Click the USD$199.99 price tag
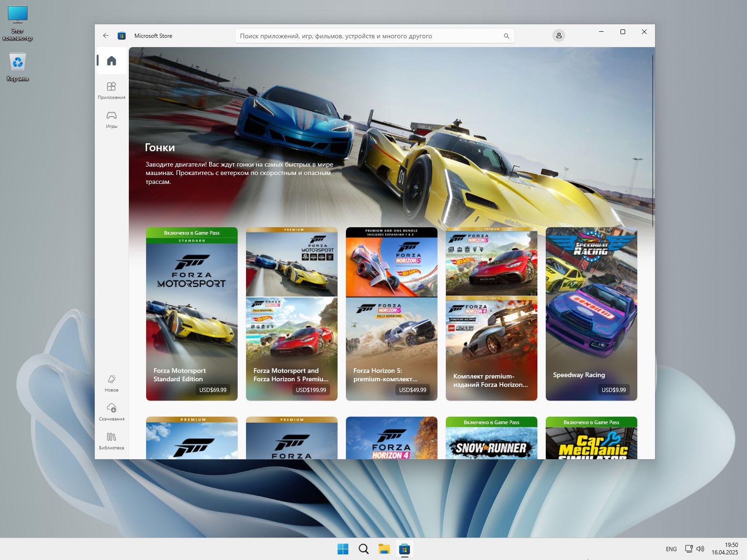Screen dimensions: 747x560 pos(311,390)
